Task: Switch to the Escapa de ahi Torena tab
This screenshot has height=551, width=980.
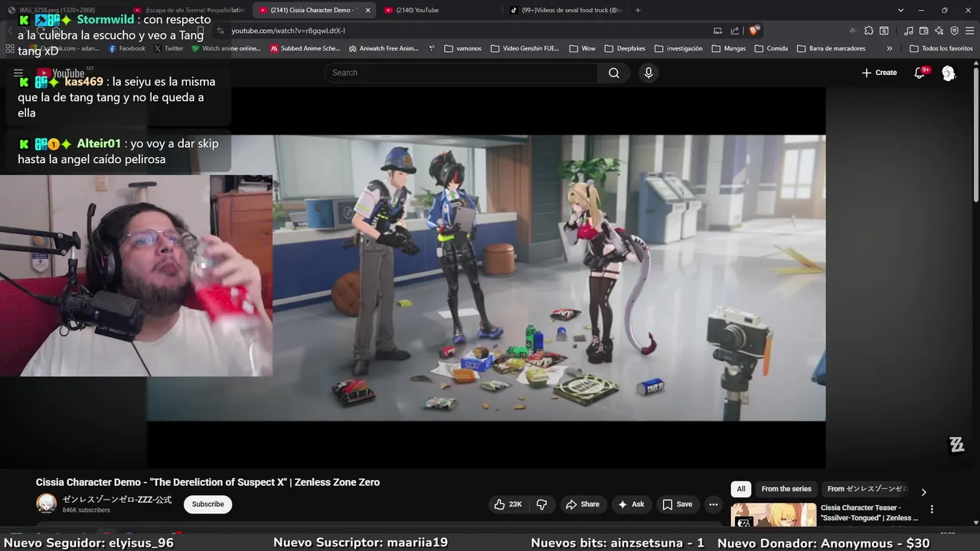Action: [x=190, y=10]
